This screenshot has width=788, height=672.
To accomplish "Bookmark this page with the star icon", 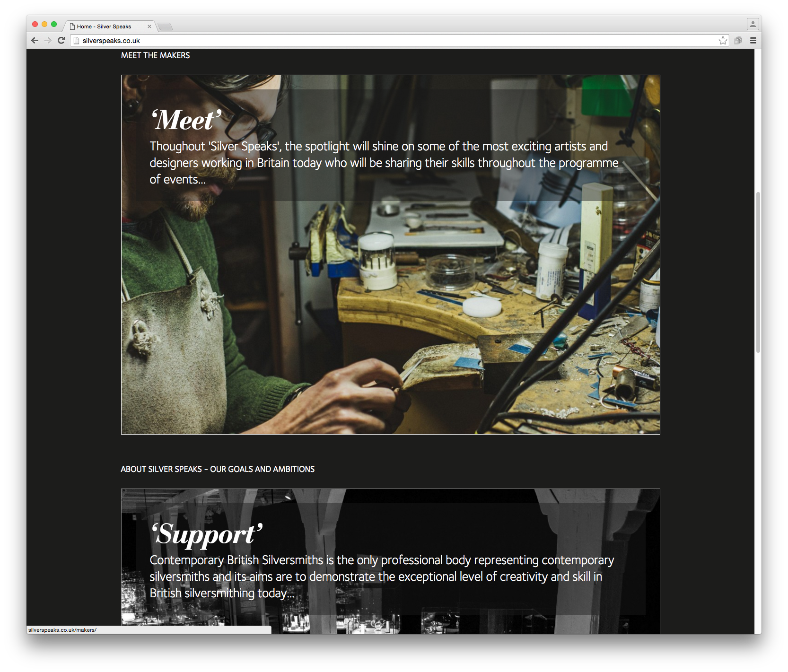I will (723, 41).
